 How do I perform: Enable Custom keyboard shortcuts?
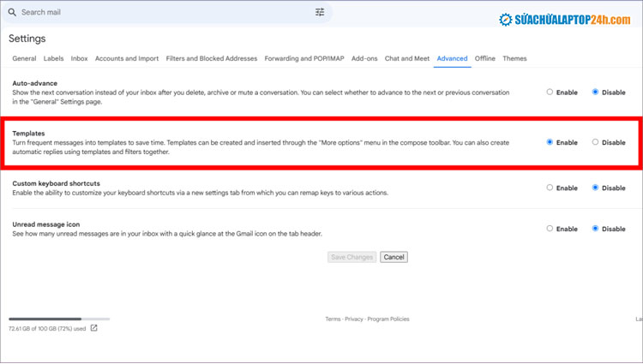(550, 188)
